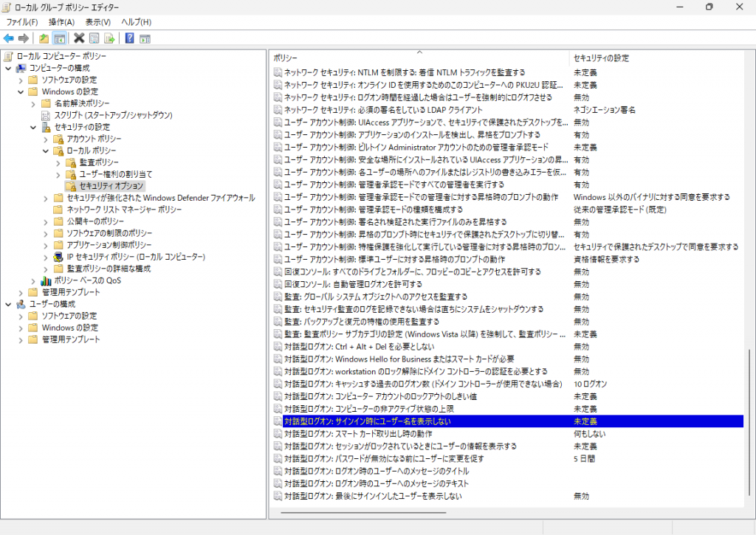
Task: Collapse the ローカル ポリシー node
Action: tap(46, 151)
